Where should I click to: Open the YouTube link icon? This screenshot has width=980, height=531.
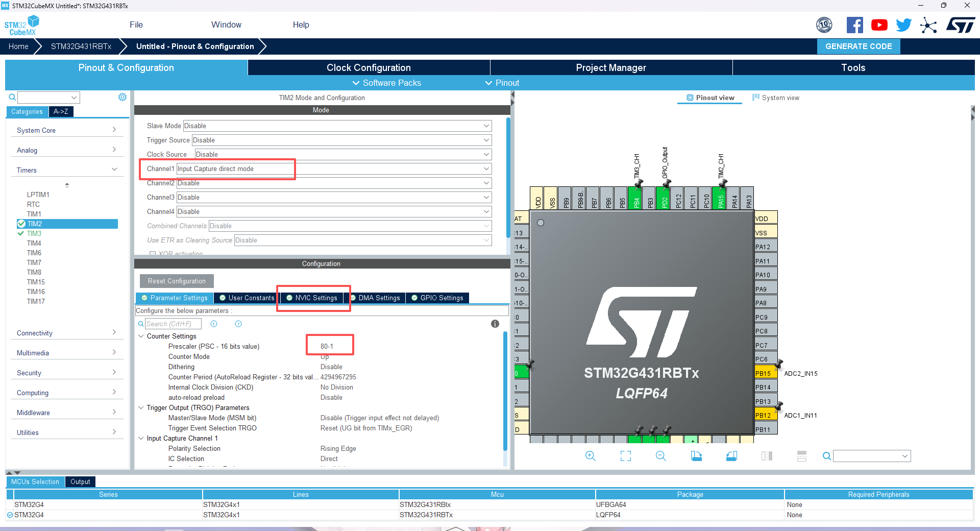(879, 25)
